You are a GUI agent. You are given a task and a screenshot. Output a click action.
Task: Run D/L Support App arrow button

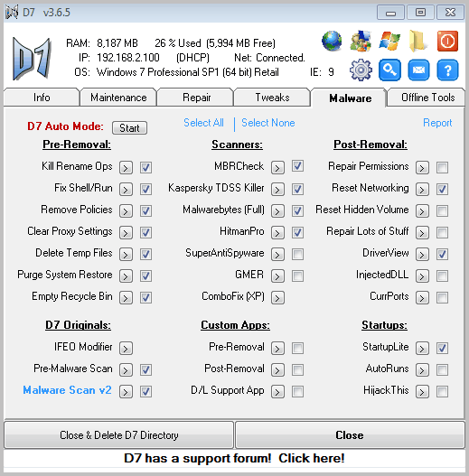click(277, 391)
